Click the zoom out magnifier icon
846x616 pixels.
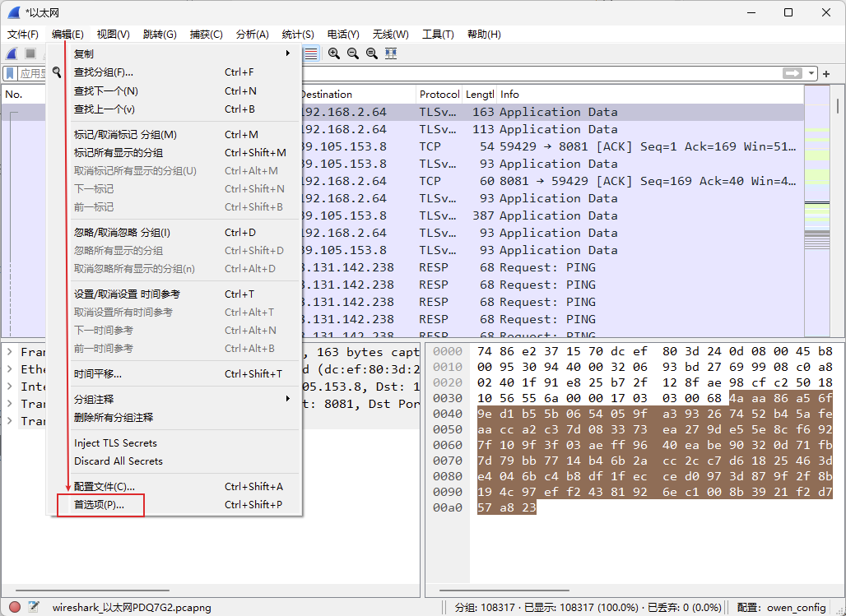[x=353, y=53]
